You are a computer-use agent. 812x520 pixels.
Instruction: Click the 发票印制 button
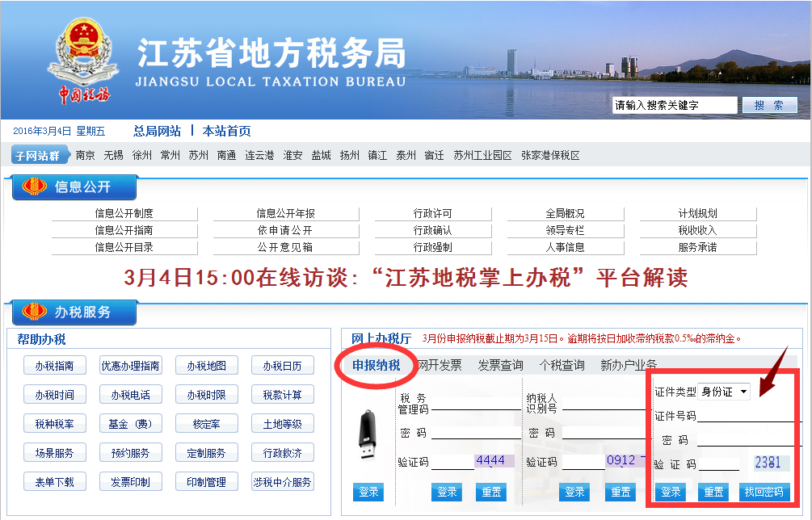(131, 482)
